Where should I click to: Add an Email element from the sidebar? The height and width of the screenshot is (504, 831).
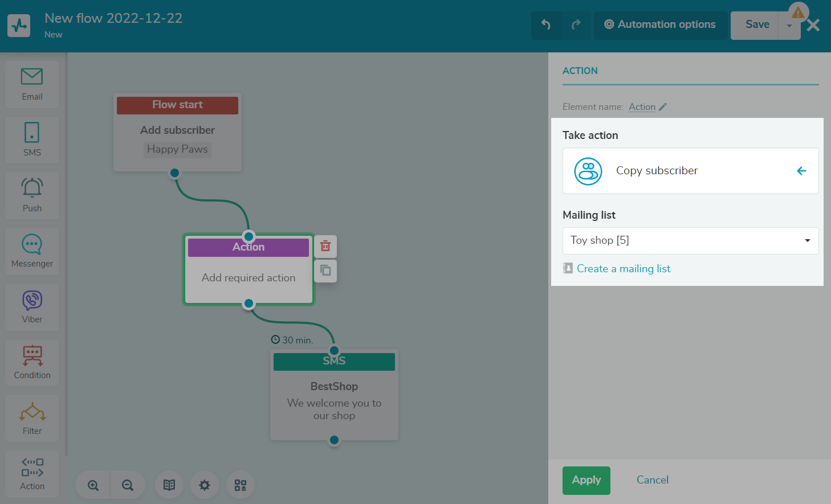[x=32, y=84]
